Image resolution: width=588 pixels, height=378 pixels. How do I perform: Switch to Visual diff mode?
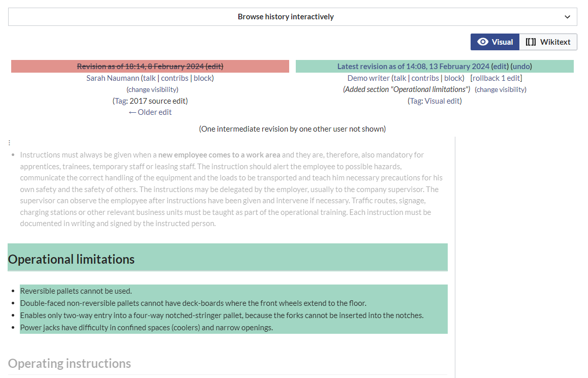click(x=494, y=42)
